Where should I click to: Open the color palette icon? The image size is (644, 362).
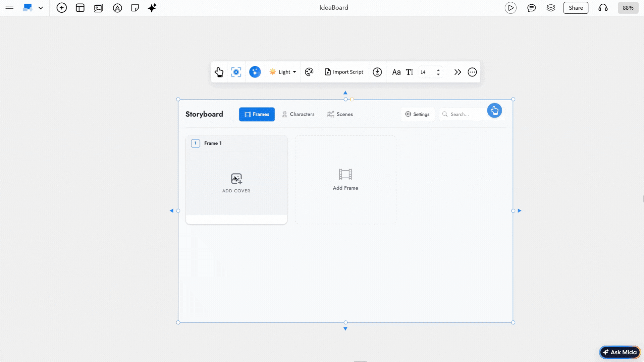[x=309, y=72]
